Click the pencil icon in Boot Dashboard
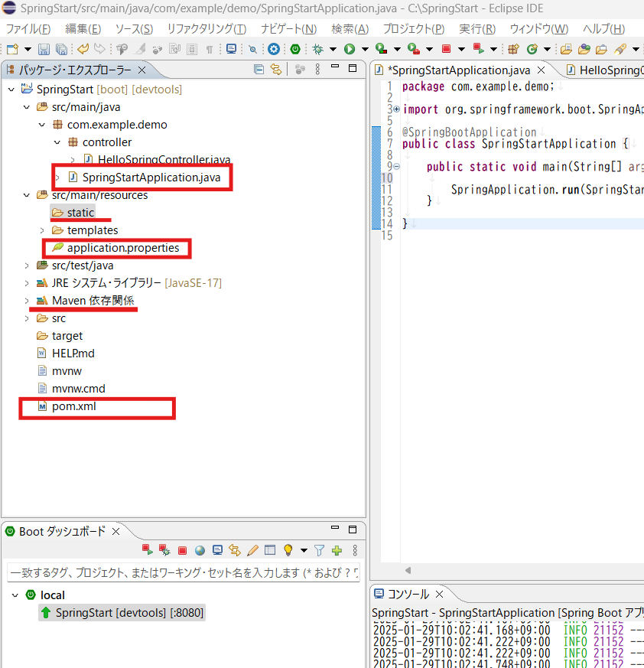 [x=252, y=550]
